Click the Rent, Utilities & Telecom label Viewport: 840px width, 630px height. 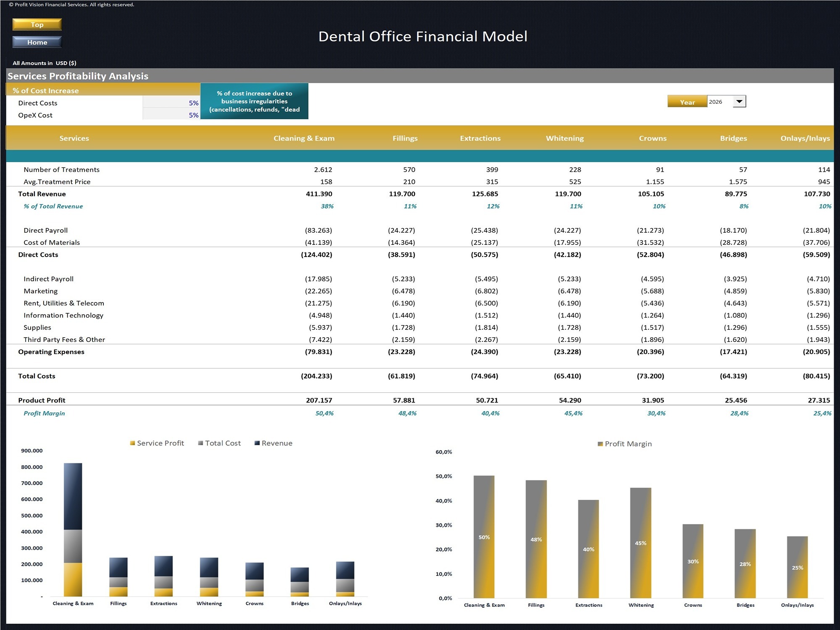click(x=64, y=303)
